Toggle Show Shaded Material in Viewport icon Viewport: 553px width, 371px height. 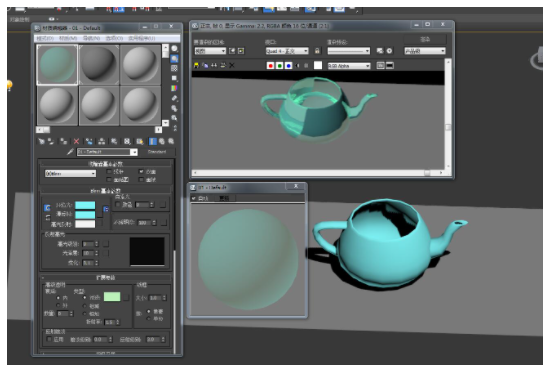click(140, 141)
